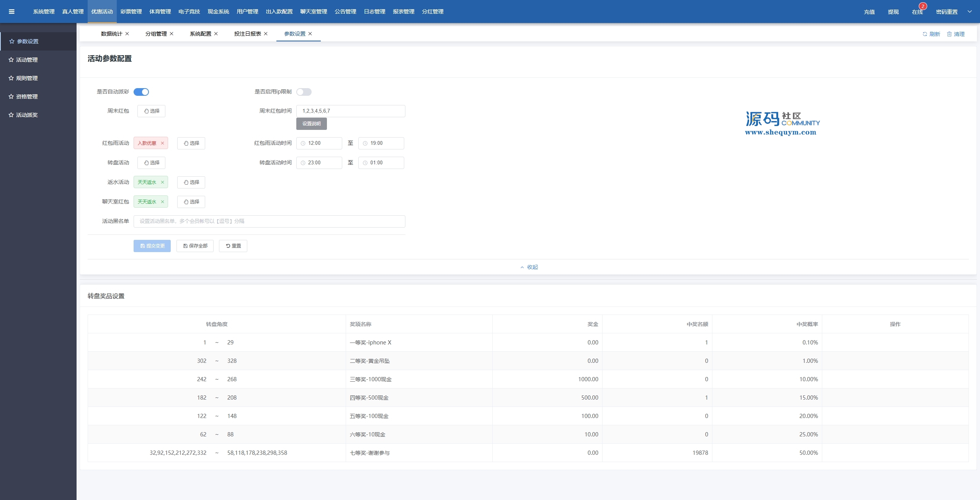Viewport: 980px width, 500px height.
Task: Open the 红包雨活动时间 start time picker
Action: click(x=319, y=143)
